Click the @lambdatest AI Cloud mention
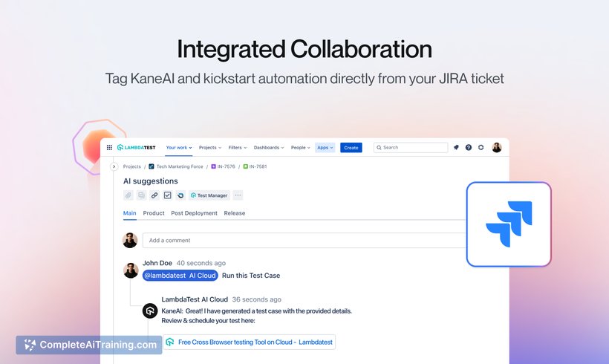Image resolution: width=609 pixels, height=364 pixels. coord(180,276)
